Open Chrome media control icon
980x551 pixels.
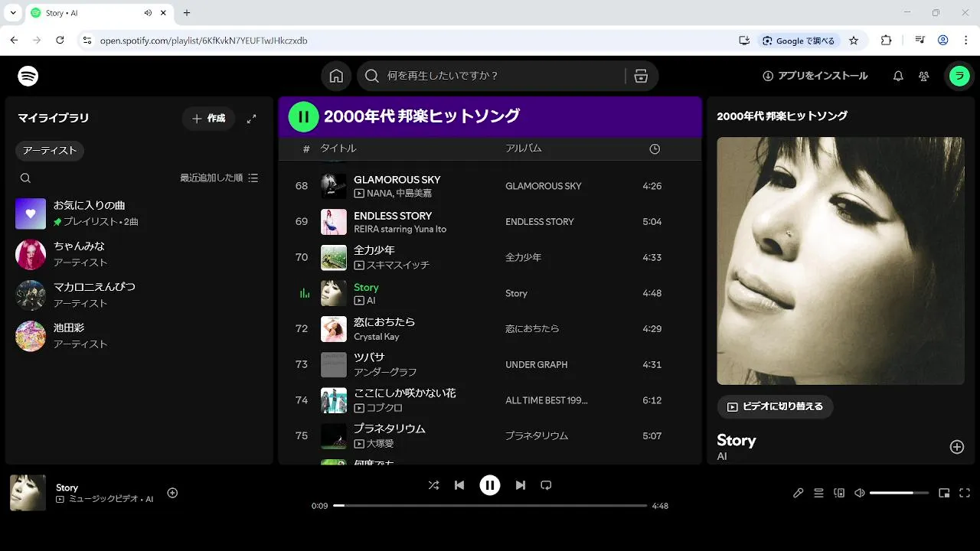pyautogui.click(x=920, y=41)
